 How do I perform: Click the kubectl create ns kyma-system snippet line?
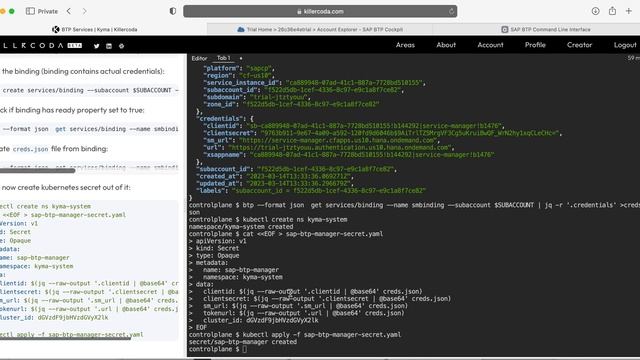[45, 207]
